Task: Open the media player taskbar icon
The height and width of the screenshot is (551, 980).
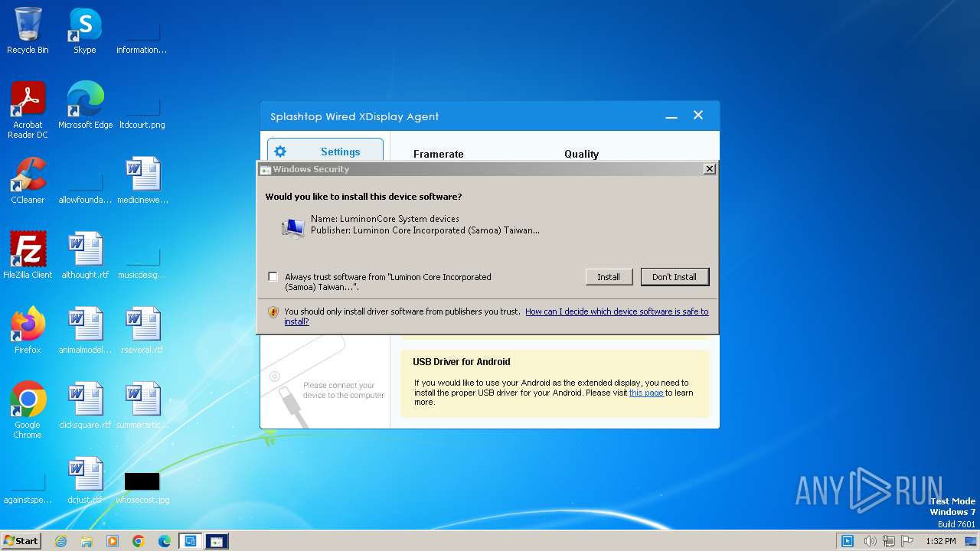Action: click(x=113, y=541)
